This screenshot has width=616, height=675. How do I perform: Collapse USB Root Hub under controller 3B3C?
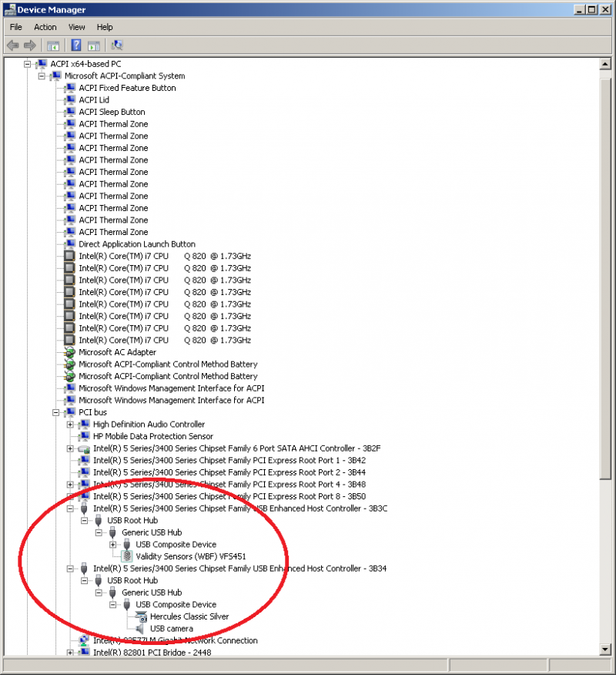tap(84, 520)
